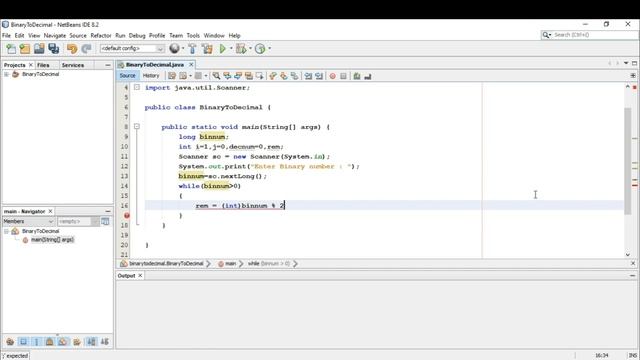This screenshot has width=640, height=360.
Task: Click the Redo arrow icon
Action: tap(86, 49)
